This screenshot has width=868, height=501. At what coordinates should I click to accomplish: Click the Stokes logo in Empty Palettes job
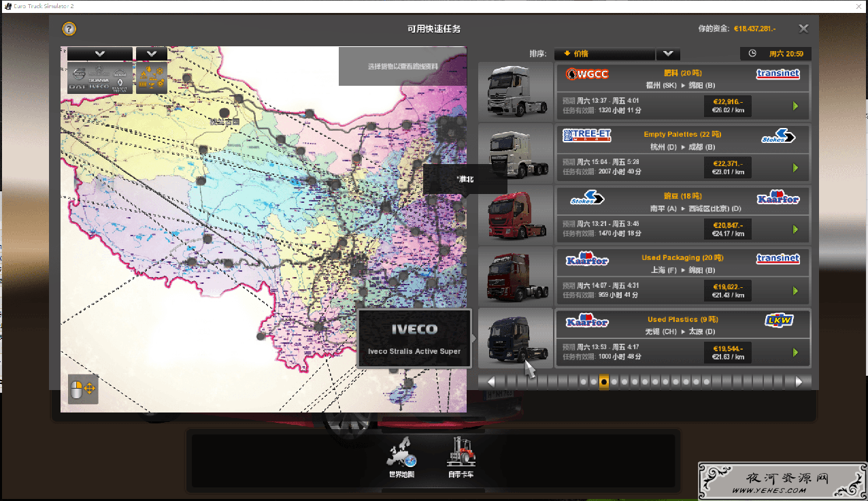click(x=778, y=135)
